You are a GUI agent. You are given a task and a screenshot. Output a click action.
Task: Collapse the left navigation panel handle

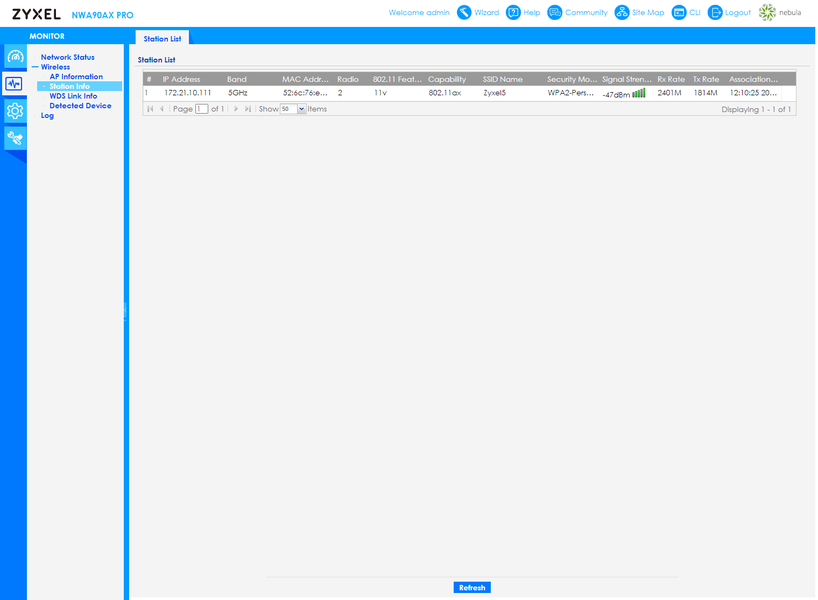[x=125, y=310]
